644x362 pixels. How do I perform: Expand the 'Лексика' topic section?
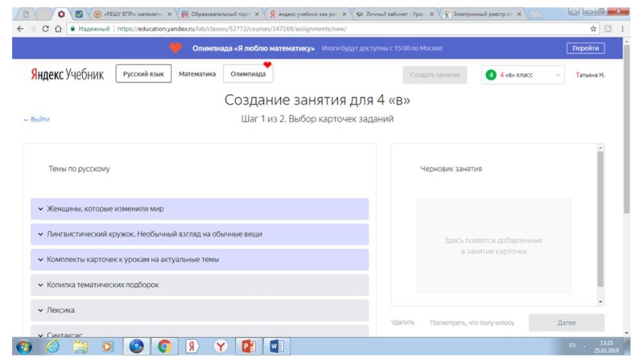(x=199, y=310)
